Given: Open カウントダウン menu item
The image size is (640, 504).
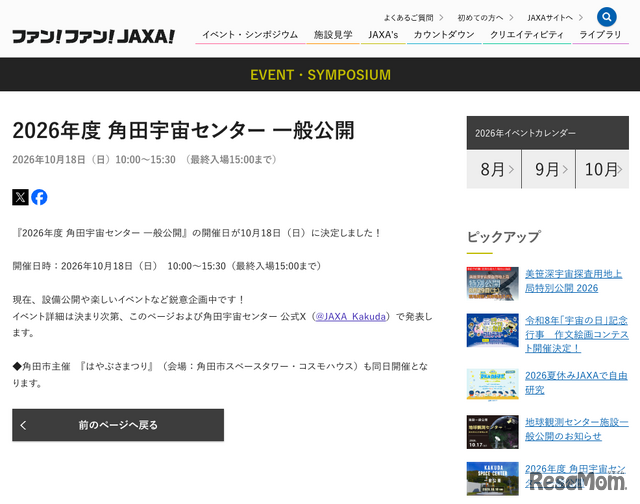Looking at the screenshot, I should click(444, 35).
